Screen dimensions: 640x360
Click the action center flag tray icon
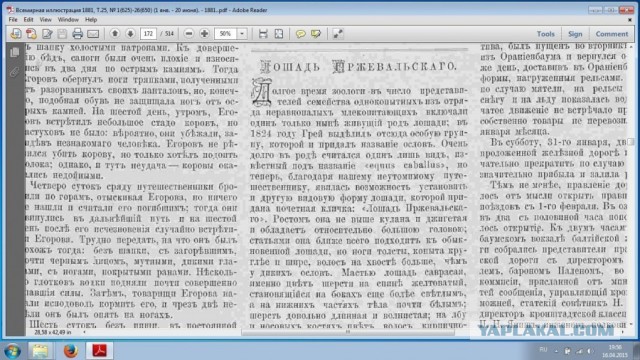coord(567,351)
